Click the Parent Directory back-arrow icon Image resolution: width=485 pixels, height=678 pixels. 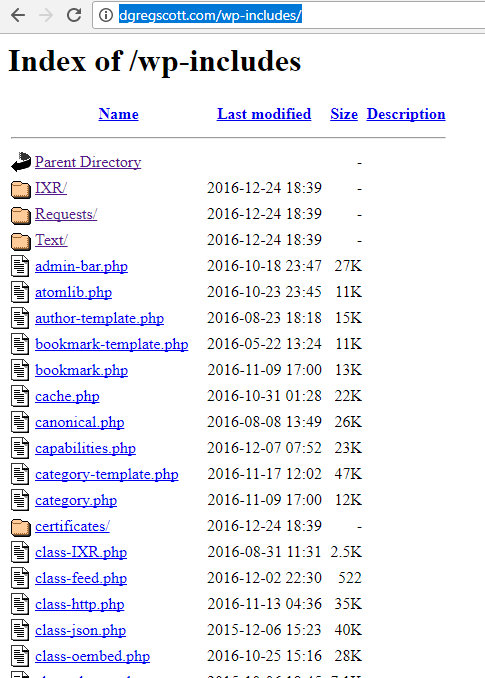21,162
